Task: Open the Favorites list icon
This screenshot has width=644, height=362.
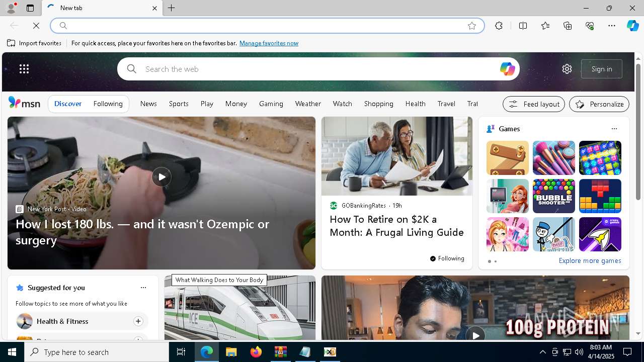Action: (545, 26)
